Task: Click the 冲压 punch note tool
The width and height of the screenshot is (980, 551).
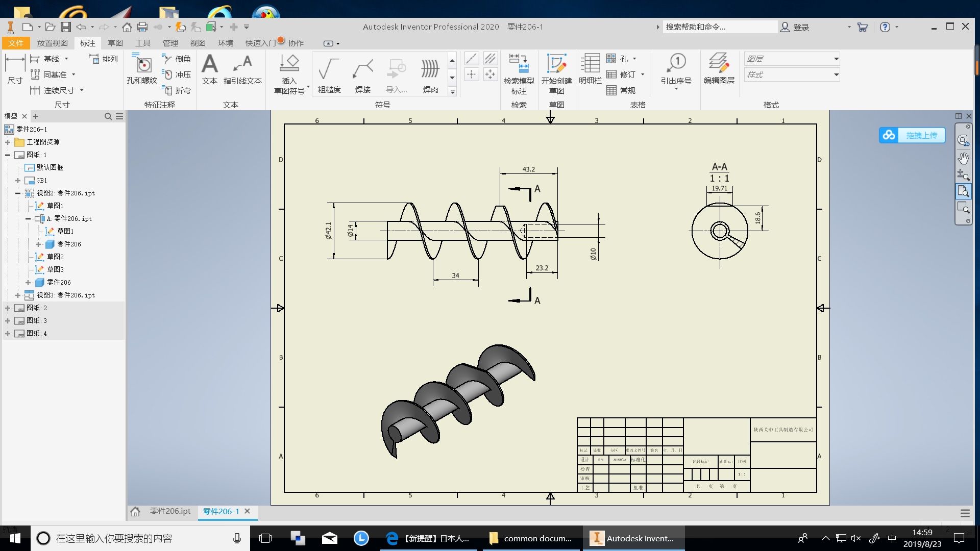Action: (x=176, y=74)
